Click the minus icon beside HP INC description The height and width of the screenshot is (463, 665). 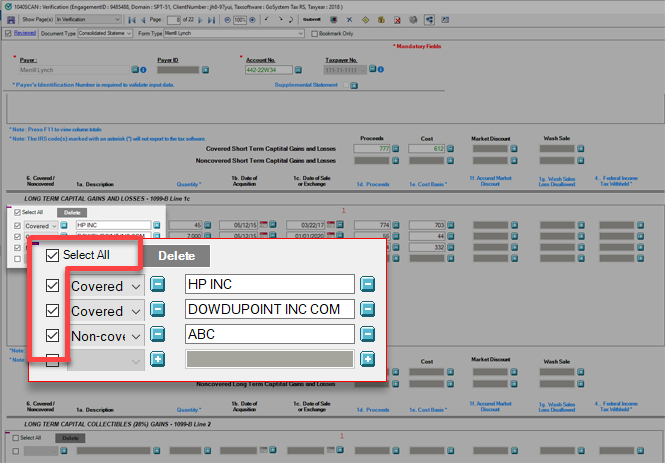click(368, 284)
